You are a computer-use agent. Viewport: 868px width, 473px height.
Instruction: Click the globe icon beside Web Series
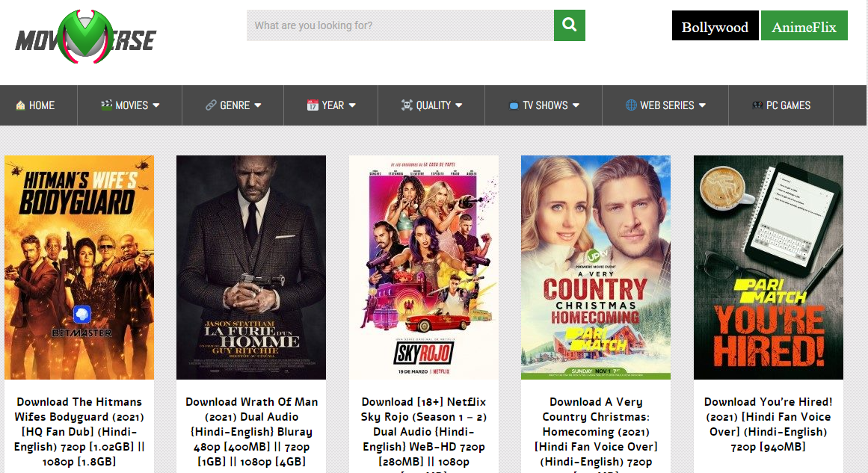[x=631, y=105]
